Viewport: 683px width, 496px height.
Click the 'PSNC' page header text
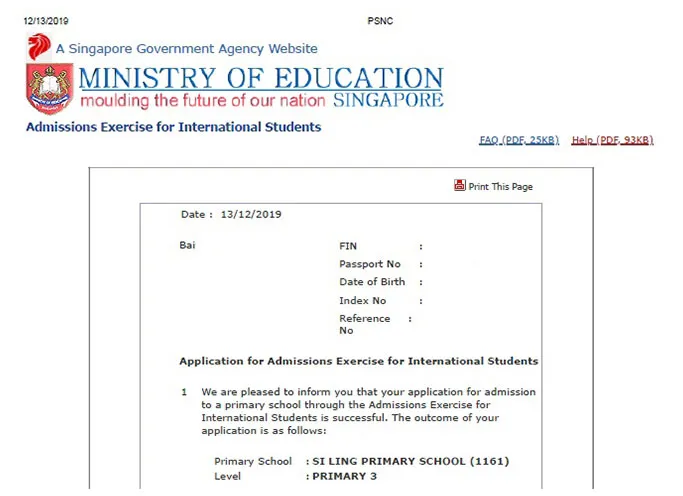[380, 21]
